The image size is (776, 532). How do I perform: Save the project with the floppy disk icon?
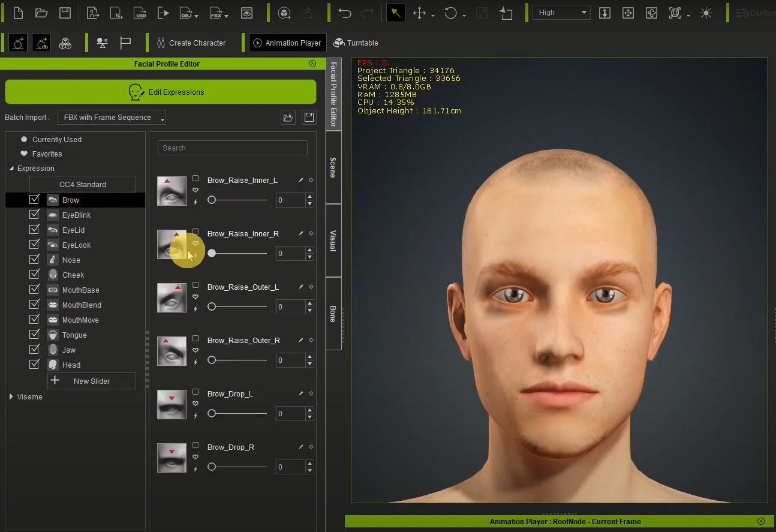pyautogui.click(x=65, y=13)
